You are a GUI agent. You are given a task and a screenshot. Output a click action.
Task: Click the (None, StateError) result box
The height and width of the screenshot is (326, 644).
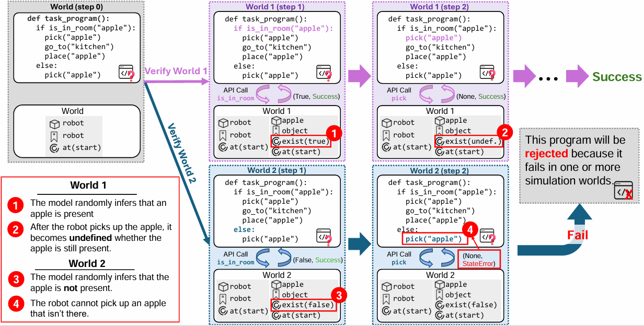point(478,260)
